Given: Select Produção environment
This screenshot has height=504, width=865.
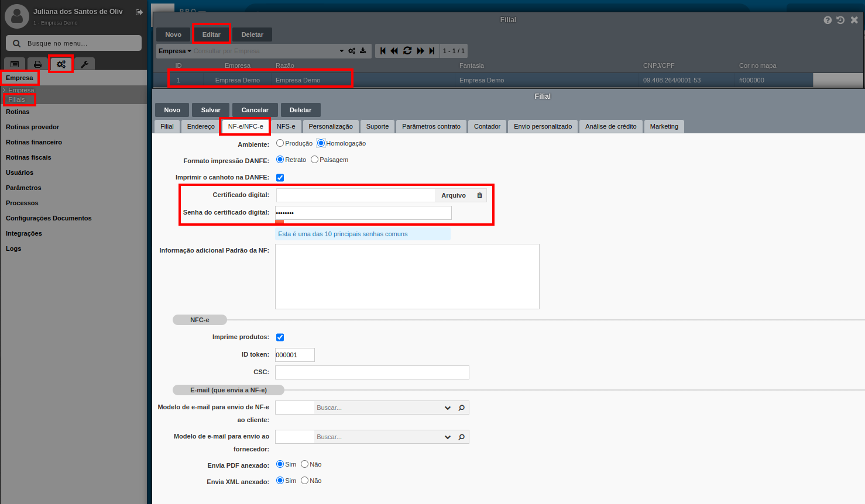Looking at the screenshot, I should [280, 143].
